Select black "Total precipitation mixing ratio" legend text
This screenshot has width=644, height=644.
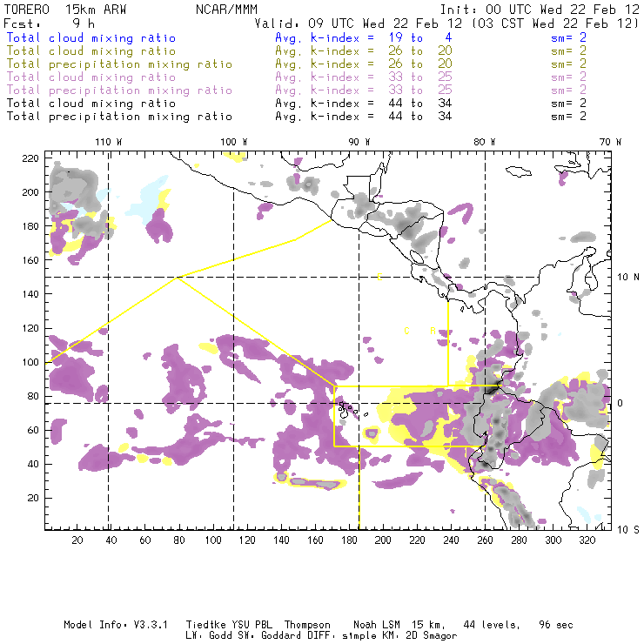pyautogui.click(x=119, y=117)
